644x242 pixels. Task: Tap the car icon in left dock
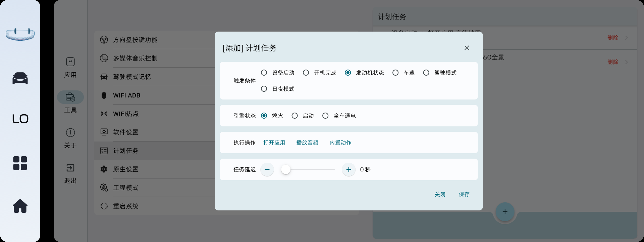click(x=20, y=78)
